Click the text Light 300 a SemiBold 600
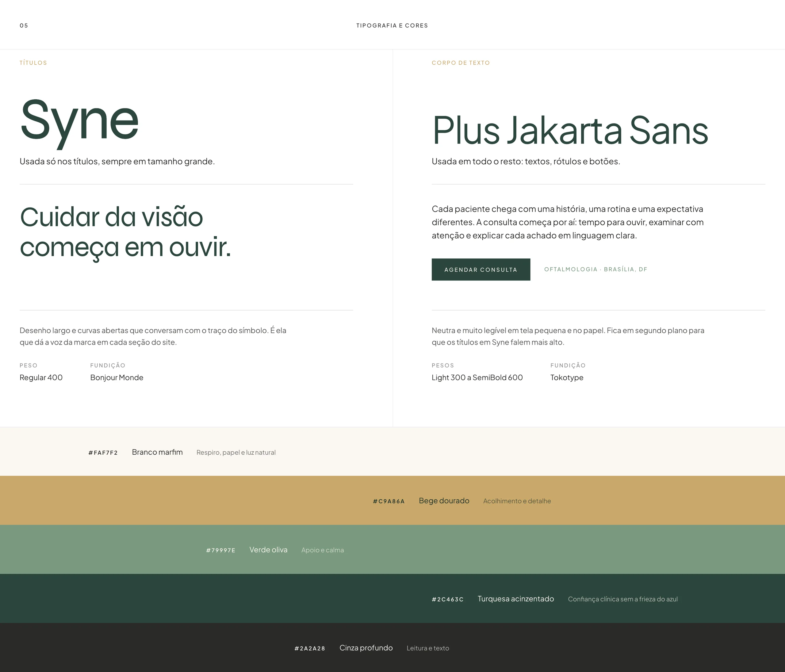This screenshot has width=785, height=672. pyautogui.click(x=477, y=377)
